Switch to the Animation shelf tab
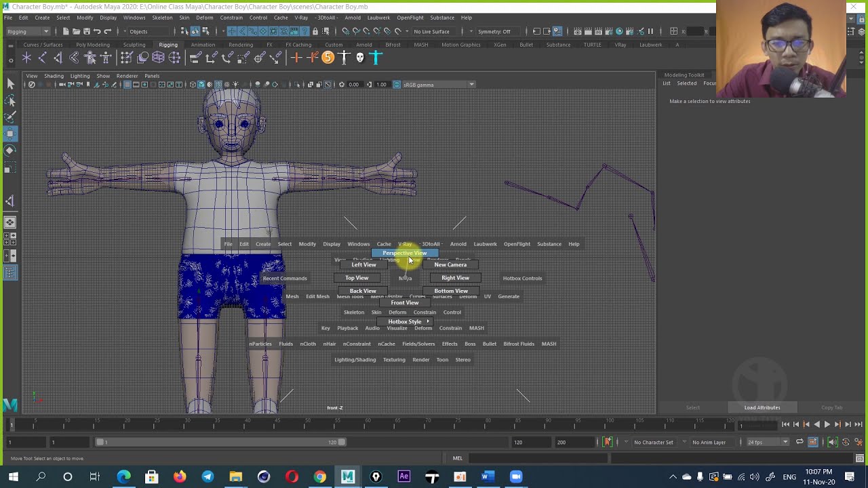This screenshot has height=488, width=868. click(203, 45)
